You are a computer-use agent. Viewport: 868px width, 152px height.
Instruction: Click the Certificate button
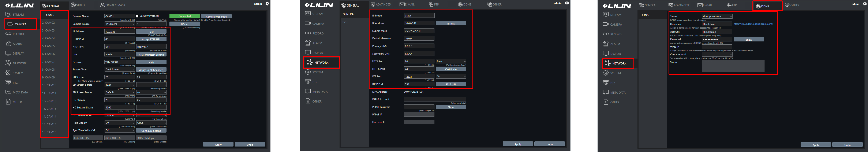pyautogui.click(x=451, y=69)
